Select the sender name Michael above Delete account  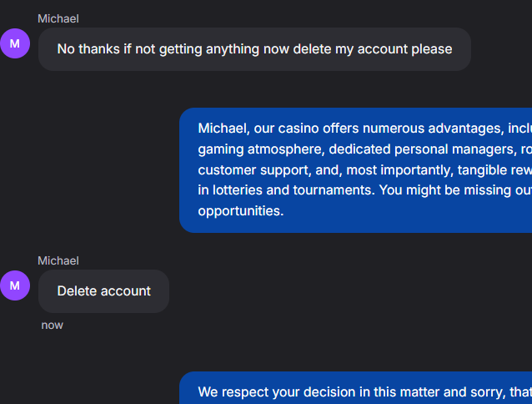(x=58, y=260)
